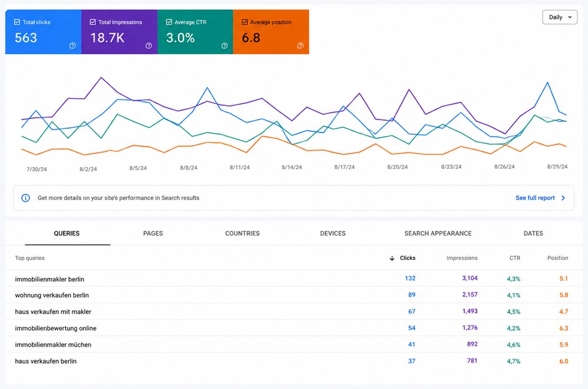
Task: Toggle the Average position checkbox
Action: (245, 22)
